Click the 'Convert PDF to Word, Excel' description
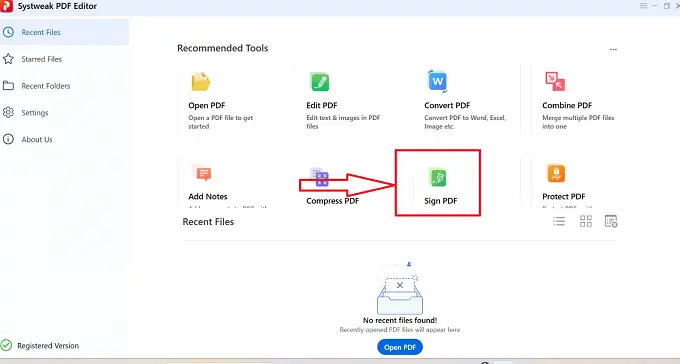 coord(465,122)
